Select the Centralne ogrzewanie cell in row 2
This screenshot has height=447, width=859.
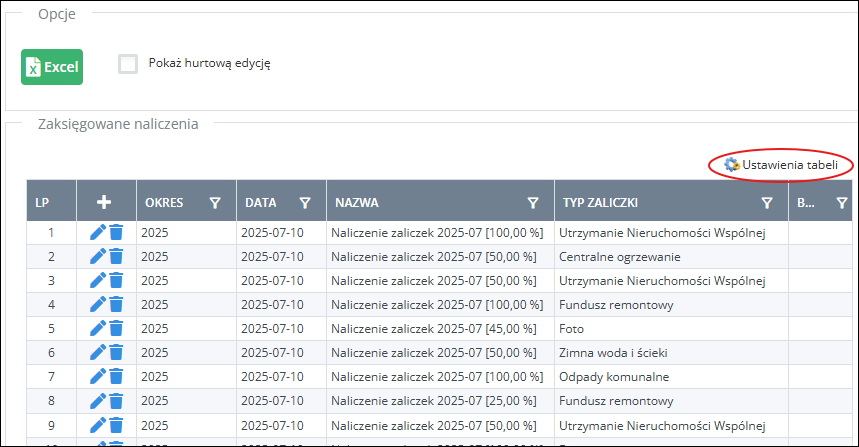(620, 257)
